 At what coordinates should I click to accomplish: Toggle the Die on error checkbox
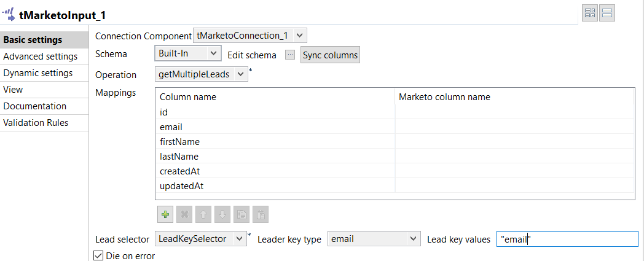point(98,255)
